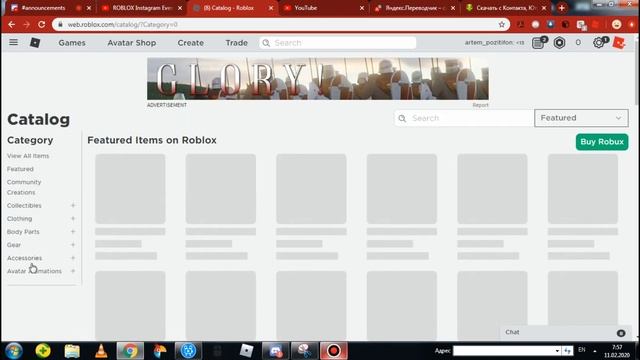Image resolution: width=640 pixels, height=360 pixels.
Task: Report the advertisement via Report link
Action: tap(480, 105)
